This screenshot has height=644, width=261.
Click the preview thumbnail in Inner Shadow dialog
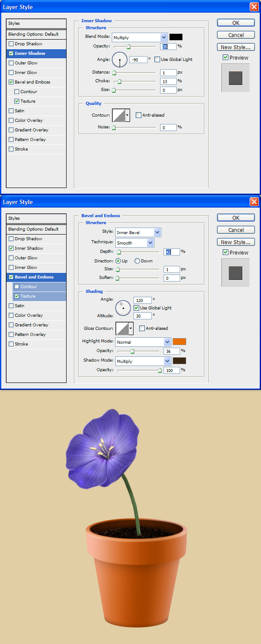(x=235, y=78)
